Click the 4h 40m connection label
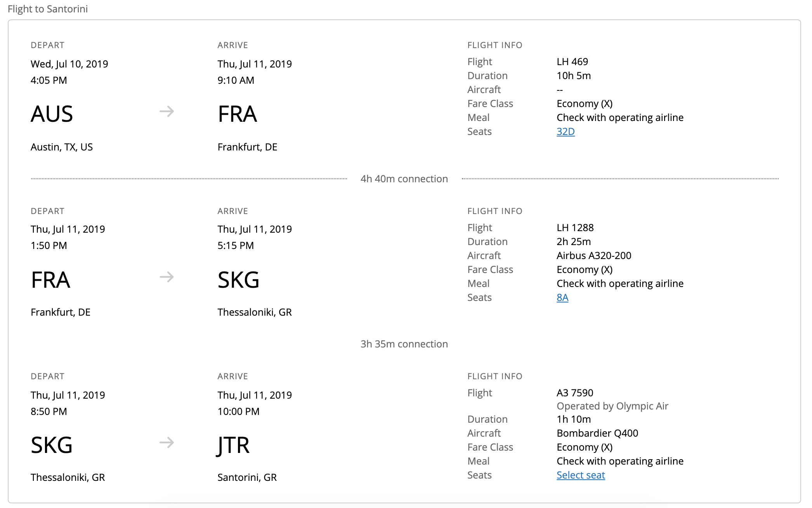The height and width of the screenshot is (508, 812). coord(404,179)
